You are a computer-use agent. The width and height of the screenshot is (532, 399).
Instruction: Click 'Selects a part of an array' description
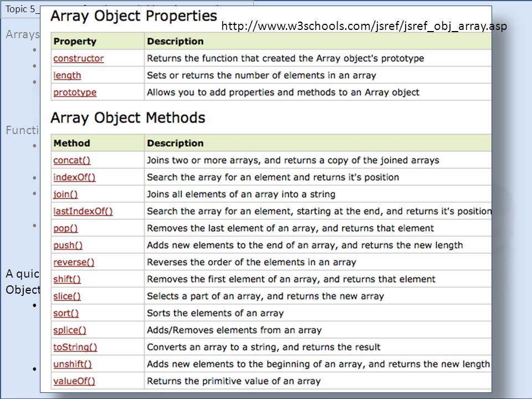tap(265, 296)
